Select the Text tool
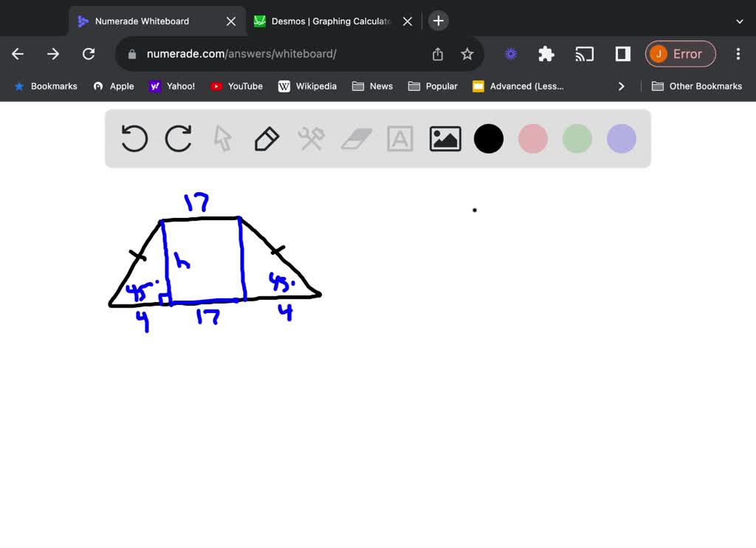The width and height of the screenshot is (756, 548). pyautogui.click(x=399, y=138)
